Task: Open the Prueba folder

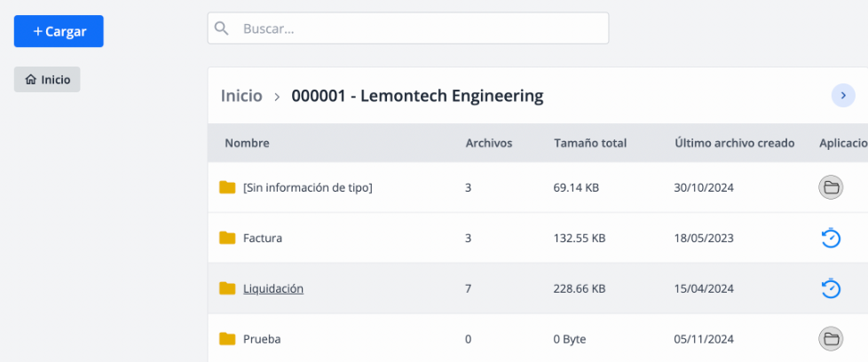Action: click(x=262, y=339)
